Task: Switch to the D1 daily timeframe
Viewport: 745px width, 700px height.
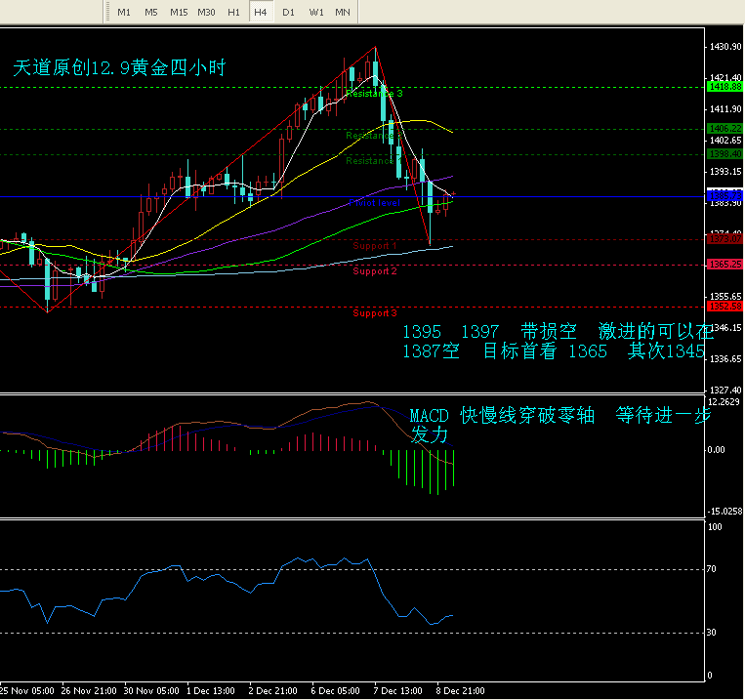Action: 288,12
